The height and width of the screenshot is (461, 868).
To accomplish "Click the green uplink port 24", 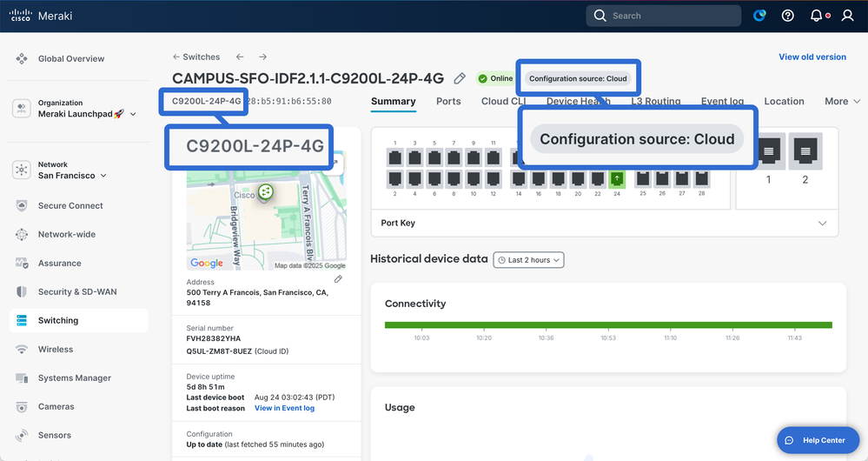I will pyautogui.click(x=618, y=178).
